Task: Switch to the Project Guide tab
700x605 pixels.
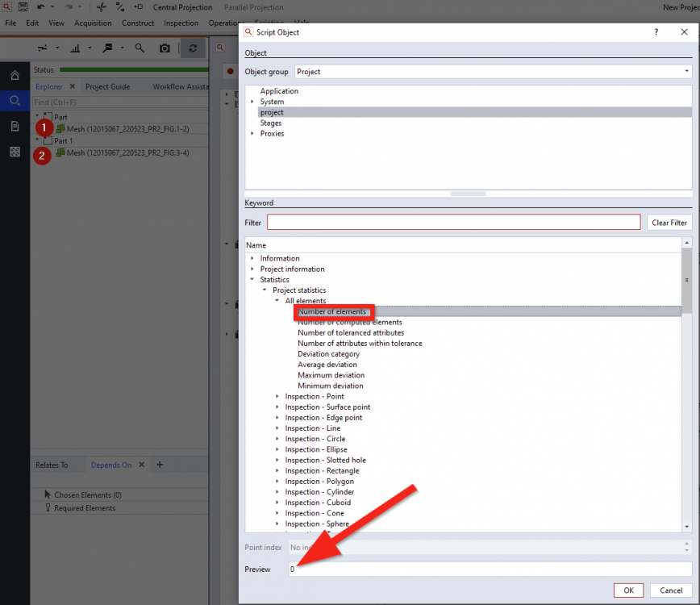Action: coord(107,87)
